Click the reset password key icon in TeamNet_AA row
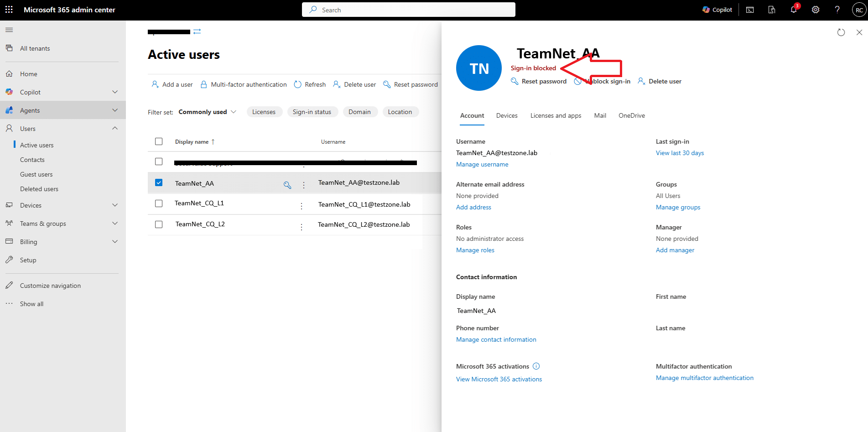This screenshot has width=868, height=432. pyautogui.click(x=287, y=185)
